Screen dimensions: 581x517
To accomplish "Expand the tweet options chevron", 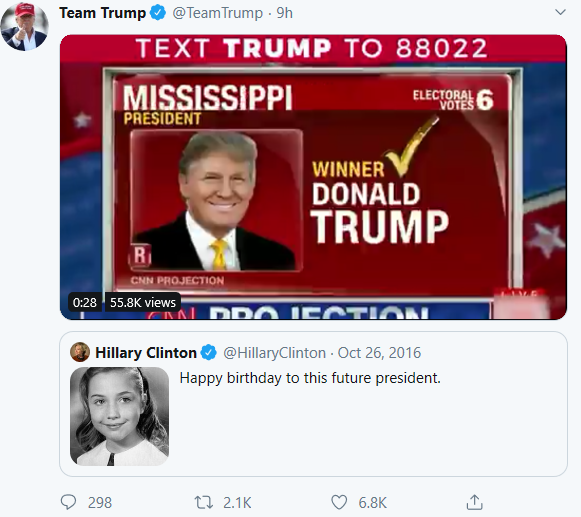I will [x=560, y=12].
